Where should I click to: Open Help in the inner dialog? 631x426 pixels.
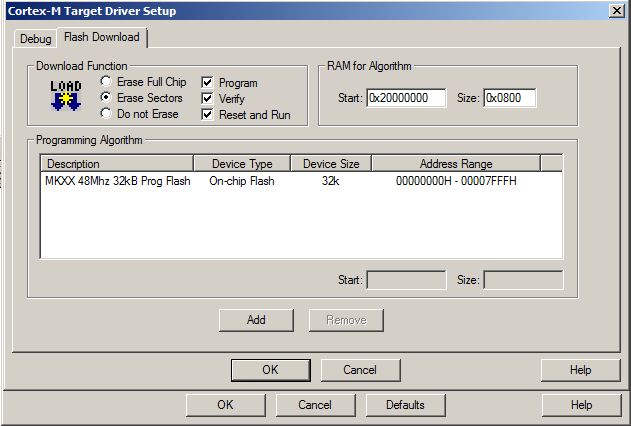pyautogui.click(x=580, y=370)
